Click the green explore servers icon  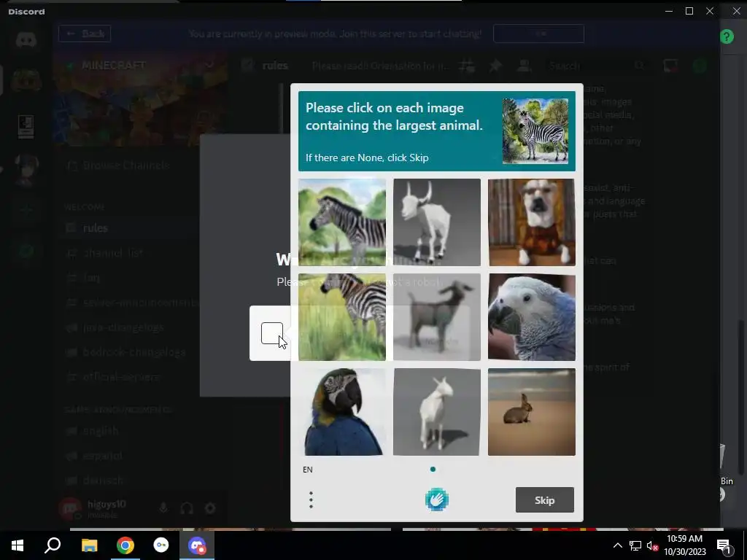pyautogui.click(x=26, y=251)
